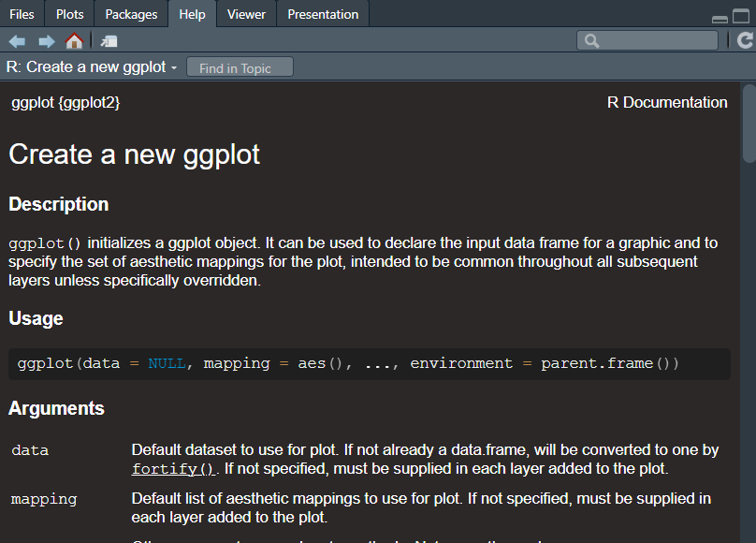This screenshot has width=756, height=543.
Task: Switch to the Plots tab
Action: (69, 14)
